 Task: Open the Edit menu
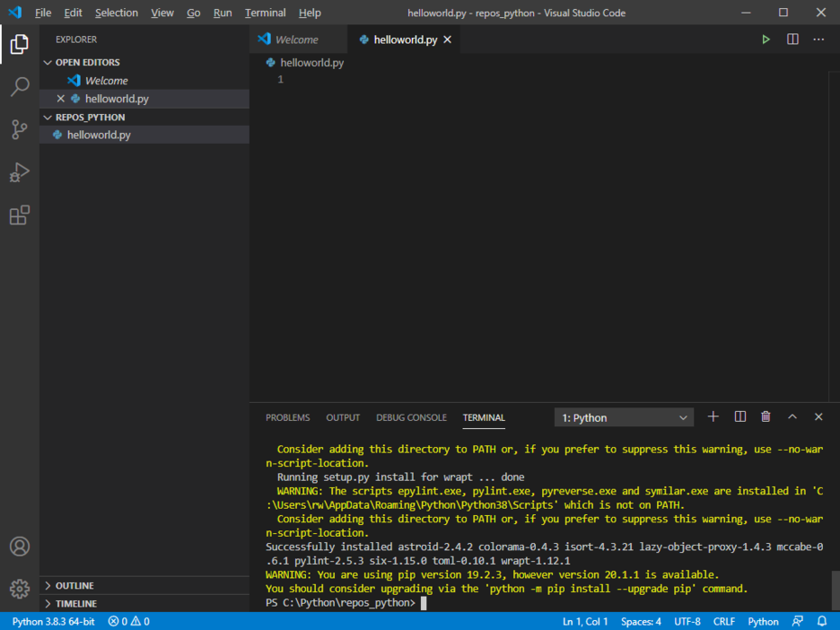73,13
